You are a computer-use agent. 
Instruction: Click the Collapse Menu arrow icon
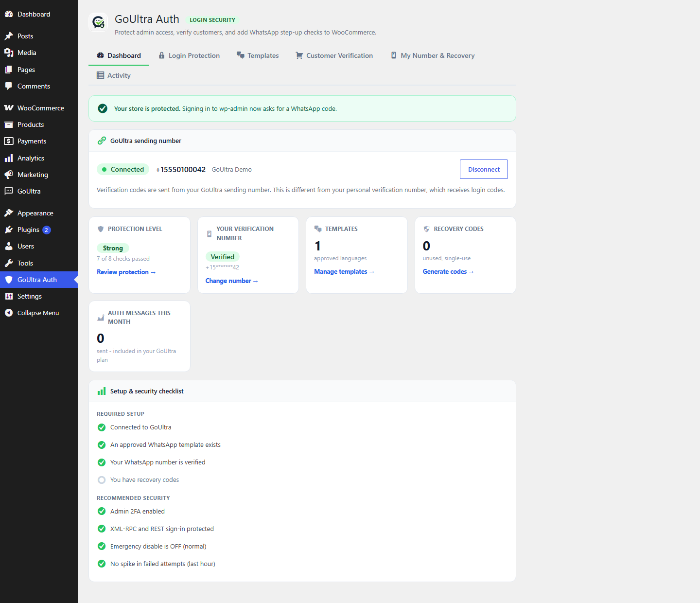(x=9, y=313)
